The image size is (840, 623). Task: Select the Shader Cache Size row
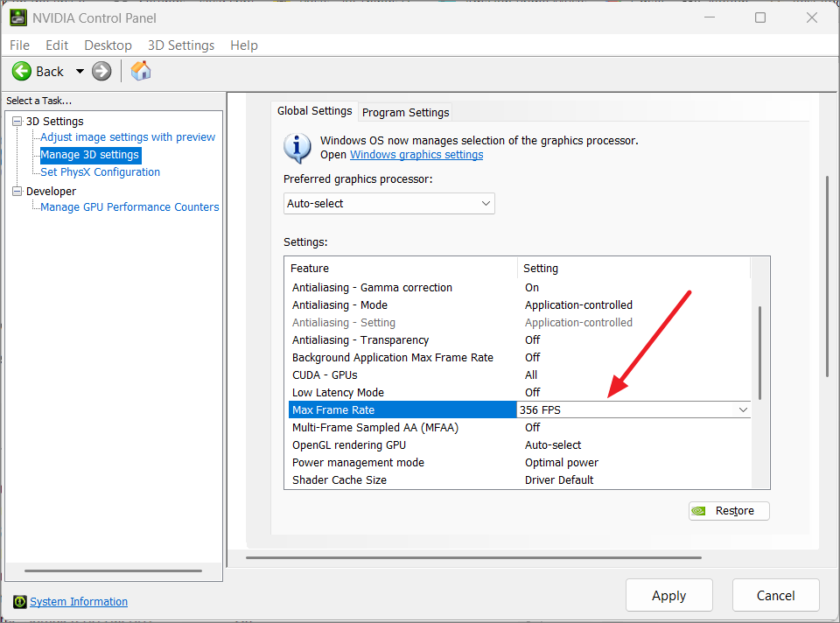click(519, 480)
